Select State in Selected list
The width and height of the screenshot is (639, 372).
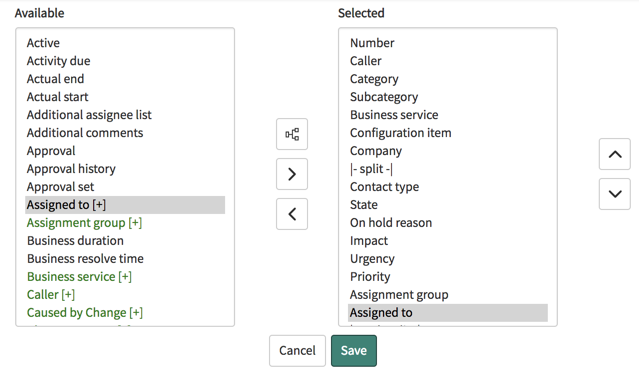tap(448, 205)
